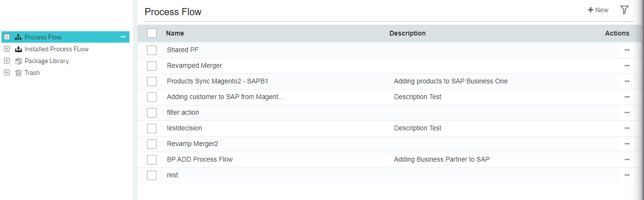This screenshot has height=200, width=644.
Task: Expand the Package Library tree node
Action: pyautogui.click(x=7, y=61)
